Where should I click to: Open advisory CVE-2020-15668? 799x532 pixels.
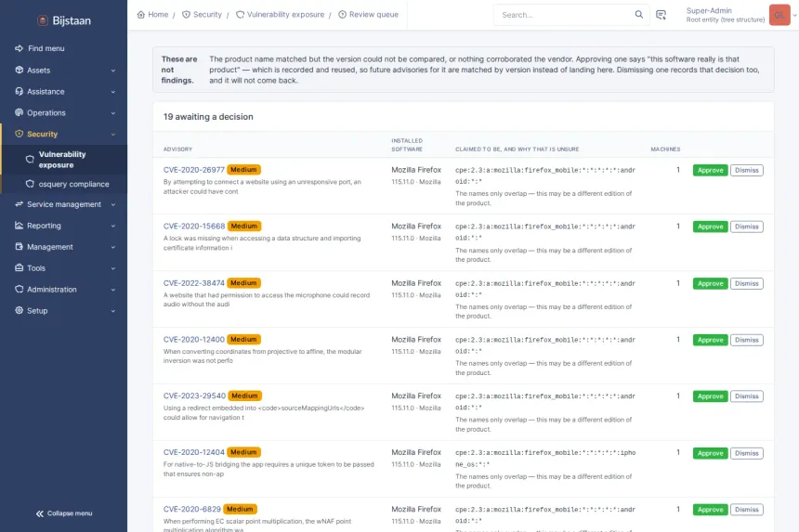pos(194,226)
